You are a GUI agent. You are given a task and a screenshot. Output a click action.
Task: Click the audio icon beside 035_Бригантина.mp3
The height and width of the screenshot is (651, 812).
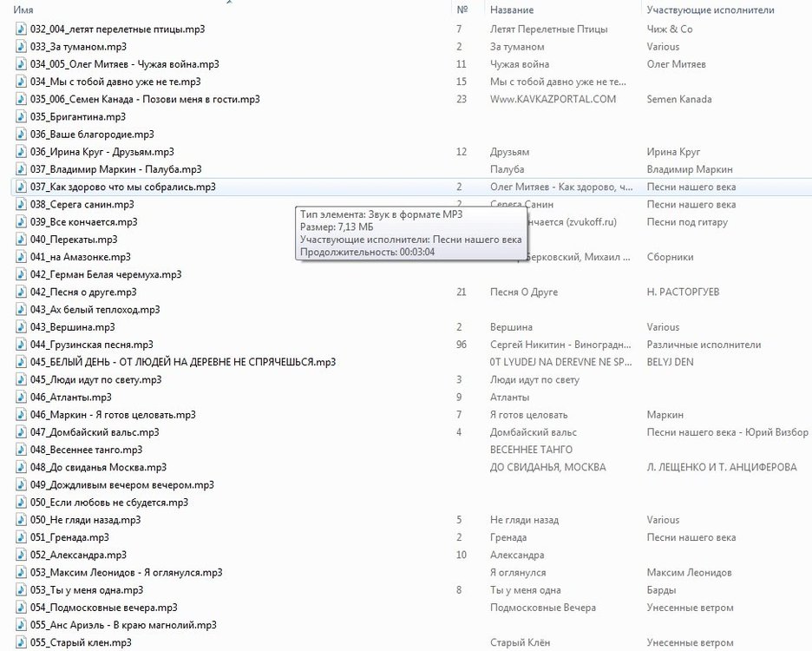22,116
